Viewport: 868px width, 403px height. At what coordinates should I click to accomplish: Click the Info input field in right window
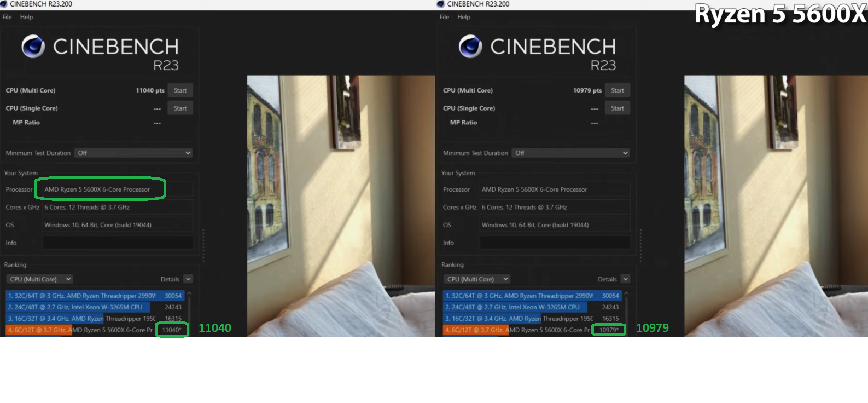click(x=555, y=243)
